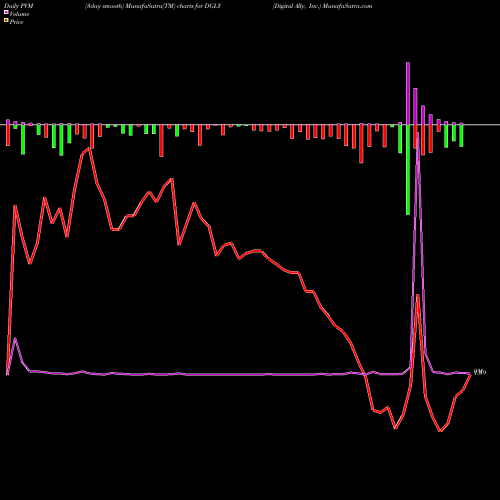The height and width of the screenshot is (500, 500).
Task: Click the MunafaSutra charts for DGLY heading
Action: (153, 6)
